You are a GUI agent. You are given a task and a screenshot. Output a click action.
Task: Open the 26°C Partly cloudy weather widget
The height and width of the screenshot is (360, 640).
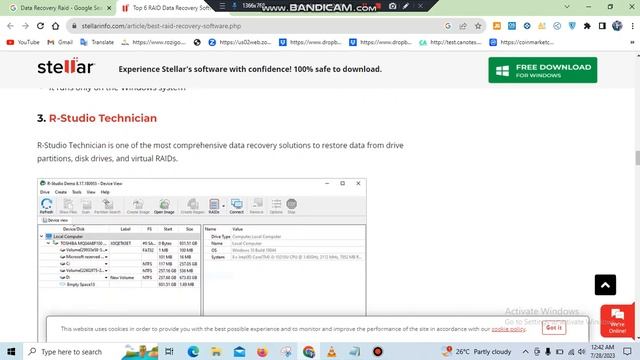tap(477, 351)
